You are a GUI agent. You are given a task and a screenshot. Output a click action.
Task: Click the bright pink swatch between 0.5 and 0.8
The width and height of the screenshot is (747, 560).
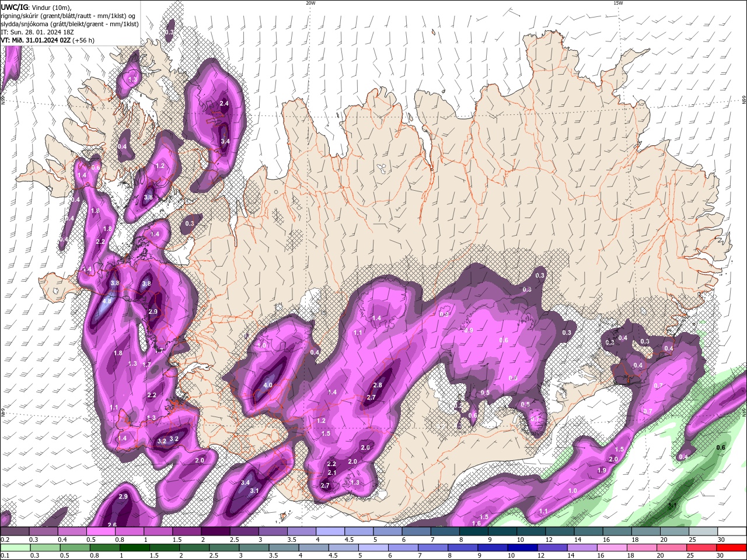click(100, 531)
